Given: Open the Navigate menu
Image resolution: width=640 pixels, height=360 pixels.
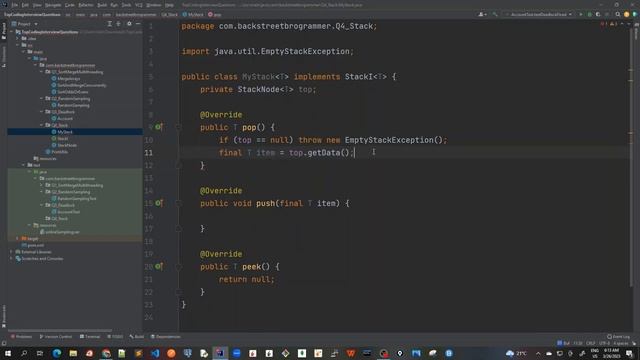Looking at the screenshot, I should 53,5.
